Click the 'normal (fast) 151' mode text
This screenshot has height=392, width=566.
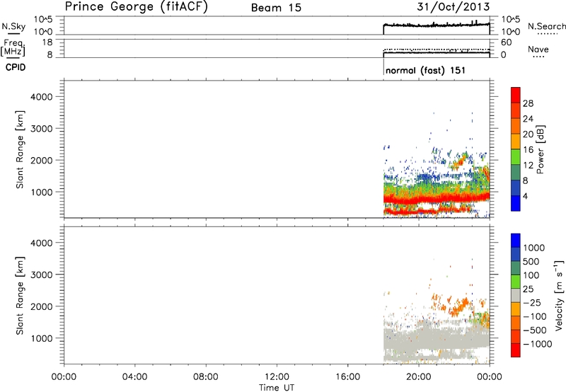(425, 70)
